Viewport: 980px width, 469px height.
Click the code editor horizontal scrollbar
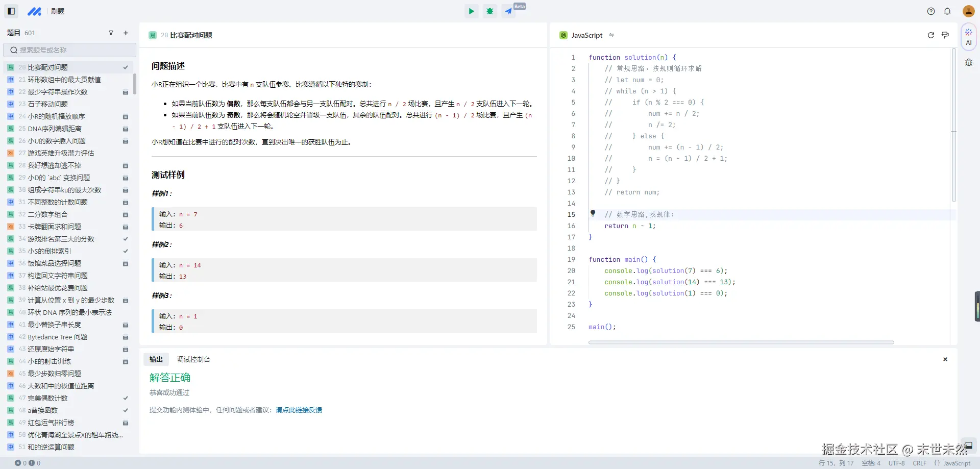point(741,342)
